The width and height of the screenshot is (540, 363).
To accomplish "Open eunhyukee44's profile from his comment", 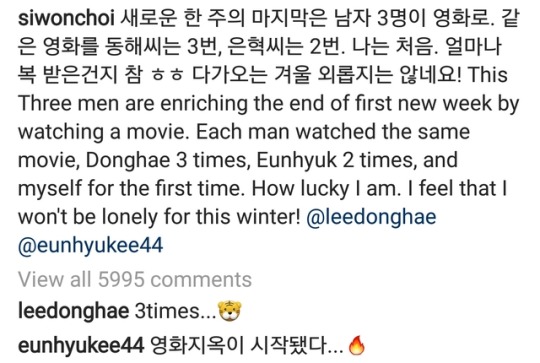I will (81, 345).
